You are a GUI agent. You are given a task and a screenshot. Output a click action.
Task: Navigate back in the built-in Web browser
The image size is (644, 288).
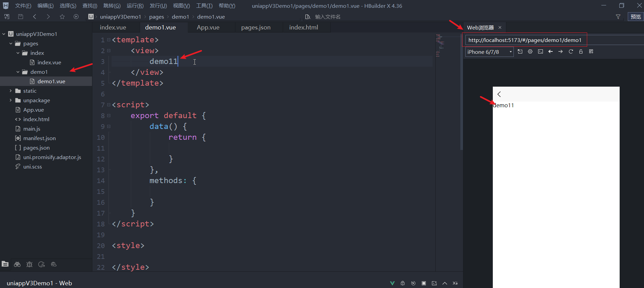tap(551, 51)
